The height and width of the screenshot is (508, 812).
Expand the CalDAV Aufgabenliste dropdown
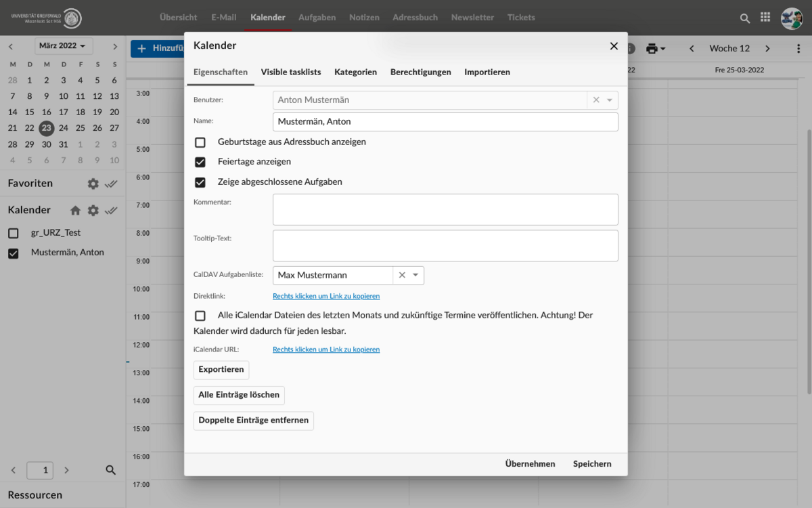[x=415, y=275]
